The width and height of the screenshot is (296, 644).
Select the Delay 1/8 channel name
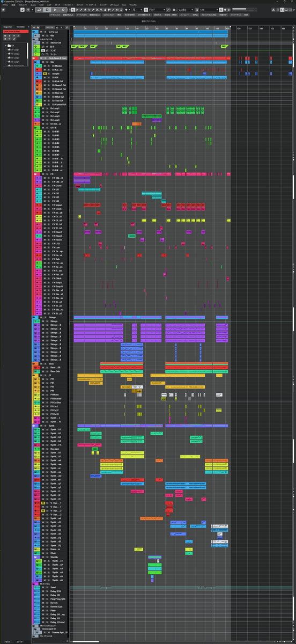pyautogui.click(x=56, y=595)
